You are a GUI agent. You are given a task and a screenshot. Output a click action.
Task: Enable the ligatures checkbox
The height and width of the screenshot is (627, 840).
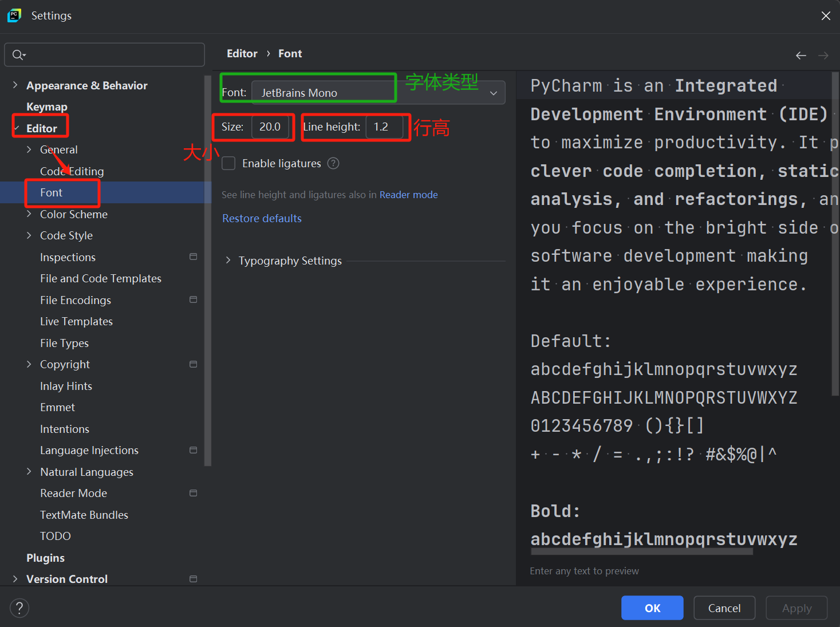228,163
